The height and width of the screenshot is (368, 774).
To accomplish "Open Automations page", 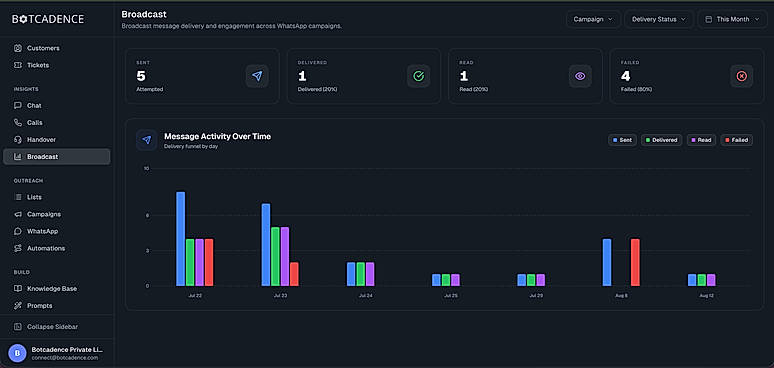I will coord(57,248).
